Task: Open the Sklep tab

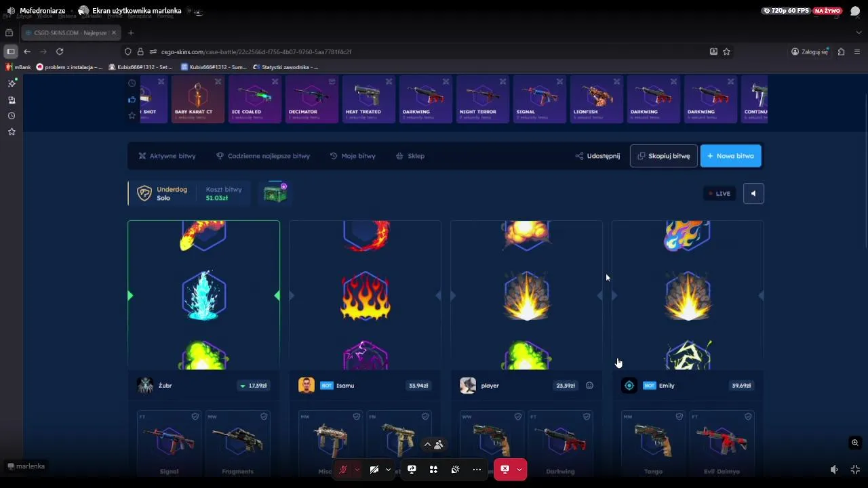Action: click(x=410, y=156)
